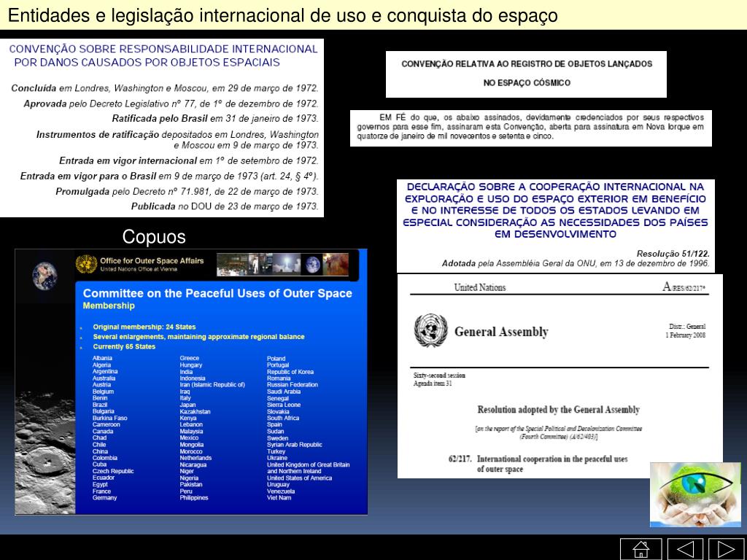Click the 'Membership' subtitle
This screenshot has height=560, width=747.
coord(109,306)
